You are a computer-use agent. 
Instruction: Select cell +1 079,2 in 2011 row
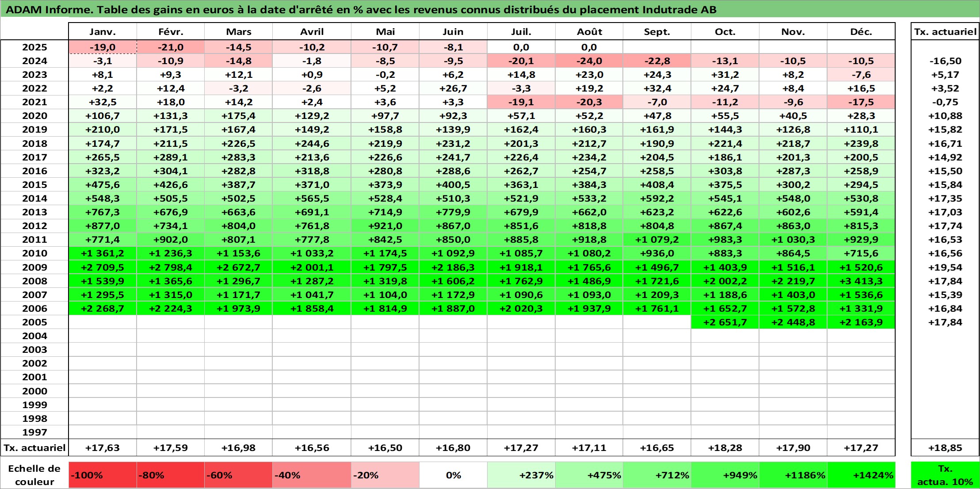(657, 240)
